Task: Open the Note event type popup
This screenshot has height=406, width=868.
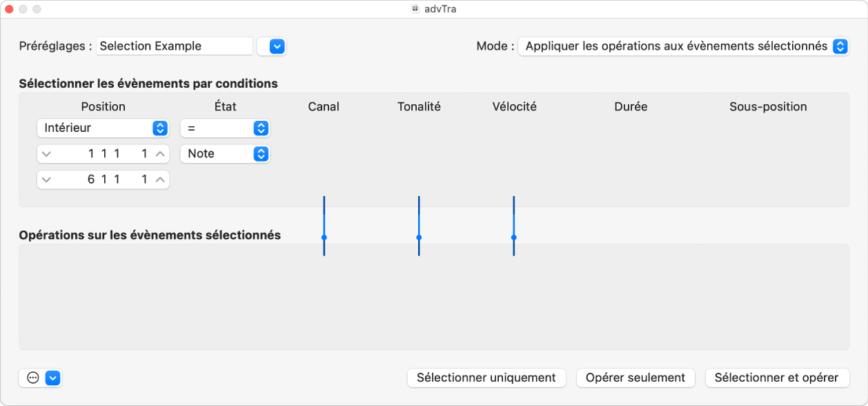Action: (x=225, y=153)
